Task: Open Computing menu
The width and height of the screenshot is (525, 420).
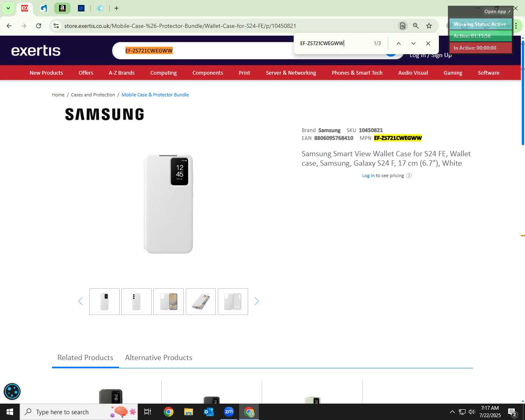Action: click(163, 73)
